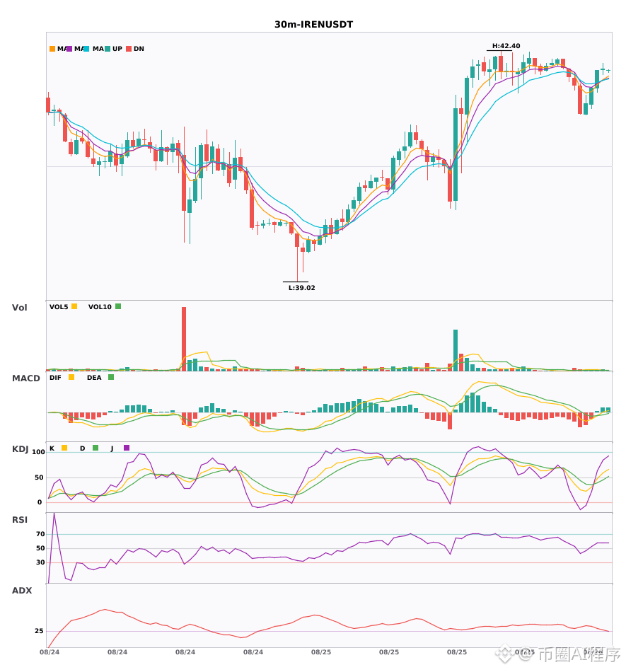Toggle the red DN legend swatch
This screenshot has height=672, width=626.
click(x=129, y=49)
